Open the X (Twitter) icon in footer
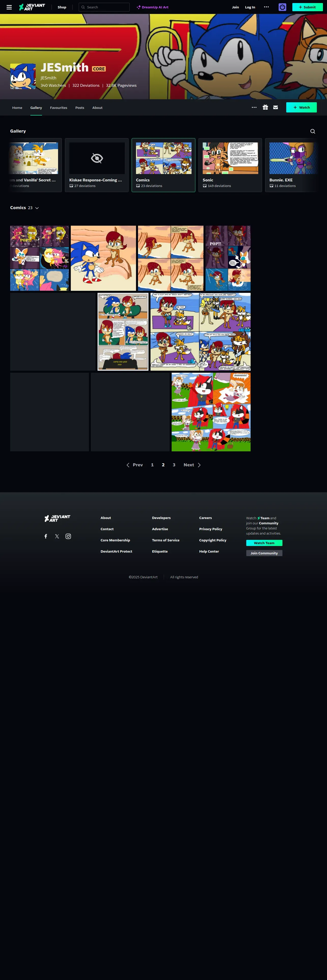 tap(57, 536)
